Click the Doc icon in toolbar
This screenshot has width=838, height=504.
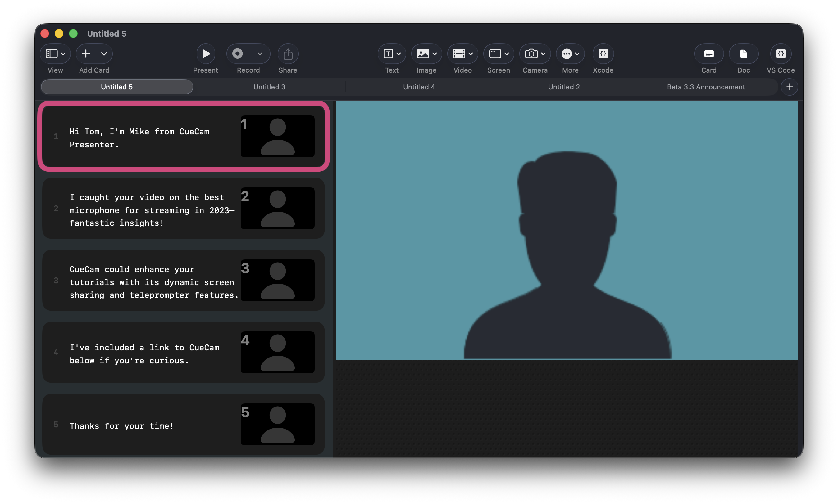[743, 54]
